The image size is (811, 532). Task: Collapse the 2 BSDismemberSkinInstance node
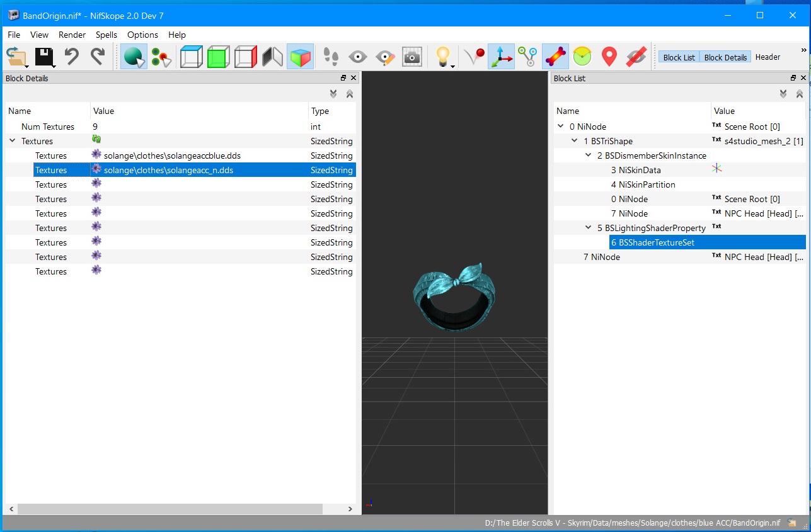point(588,156)
